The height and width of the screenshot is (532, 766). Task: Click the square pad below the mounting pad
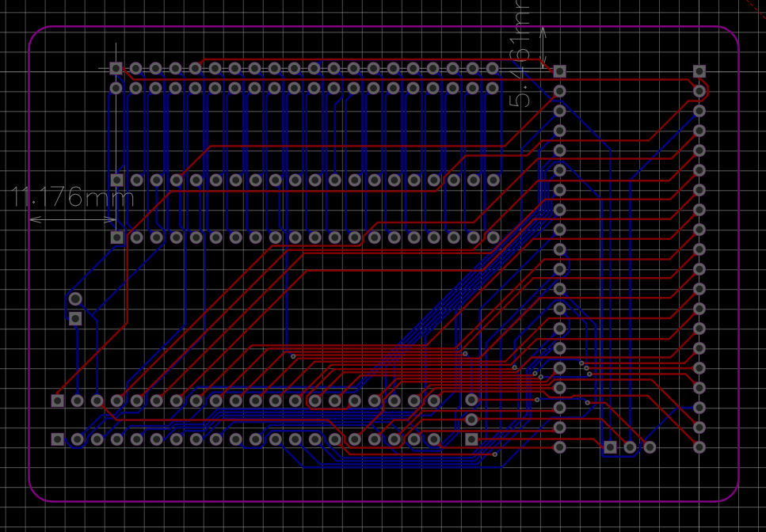(74, 317)
